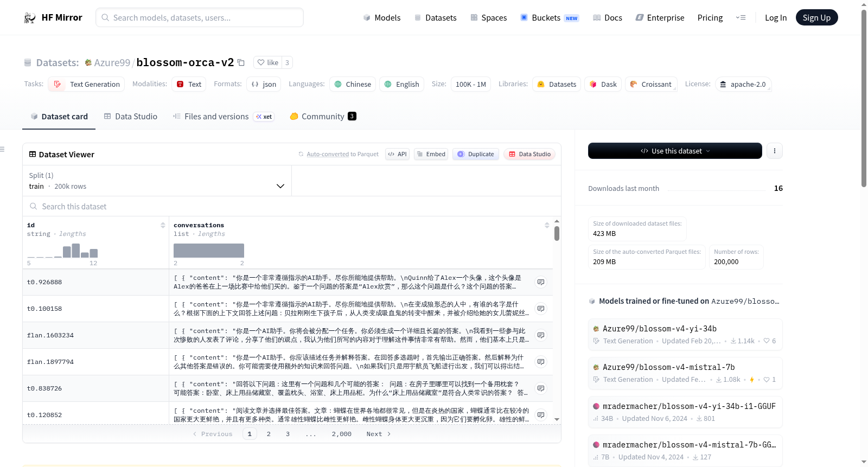Open model mradermacher/blossom-v4-yi-34b-i1-GGUF

click(x=685, y=412)
